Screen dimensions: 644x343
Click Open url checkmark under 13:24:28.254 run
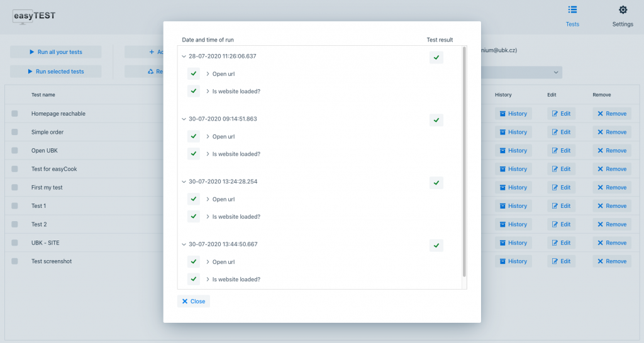tap(194, 199)
